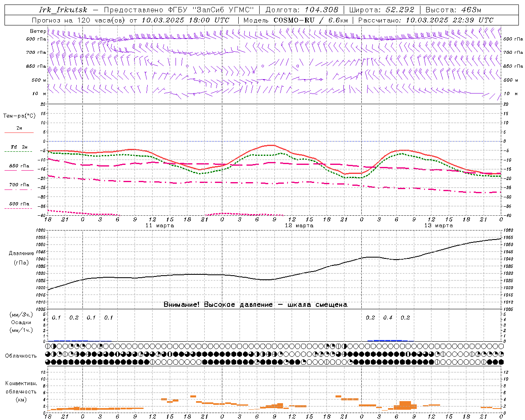Select the text 'ЗапСиб УГМС' in header

pyautogui.click(x=223, y=10)
